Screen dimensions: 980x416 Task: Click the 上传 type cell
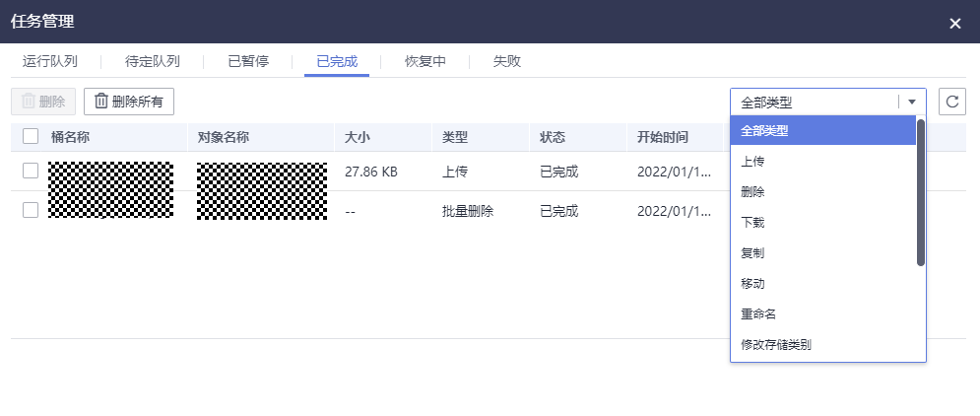pos(455,172)
